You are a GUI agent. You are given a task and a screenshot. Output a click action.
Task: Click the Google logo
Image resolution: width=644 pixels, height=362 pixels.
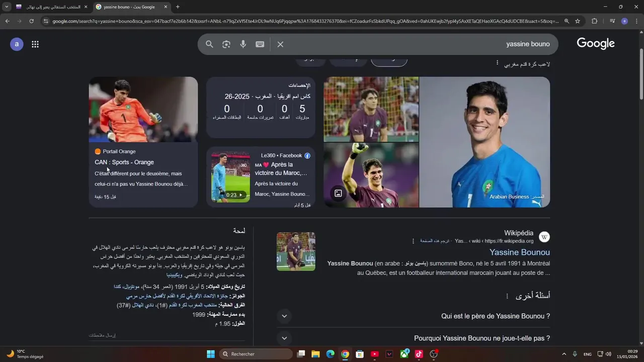coord(596,44)
